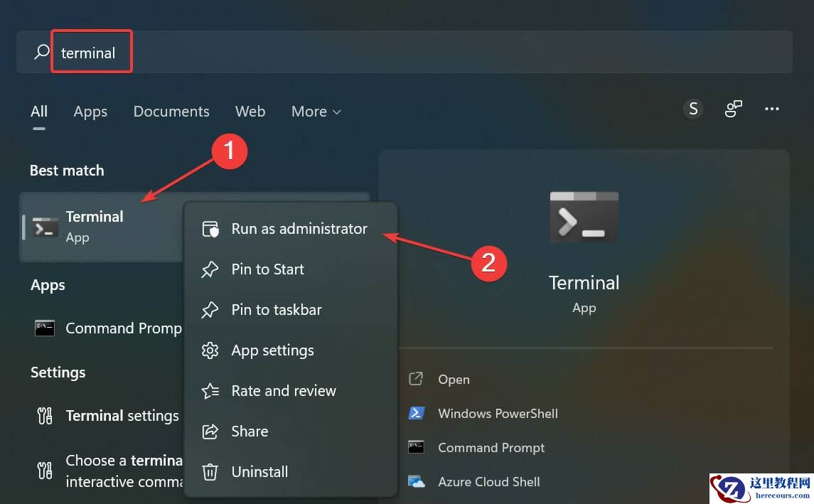Switch to the Apps tab

(90, 112)
